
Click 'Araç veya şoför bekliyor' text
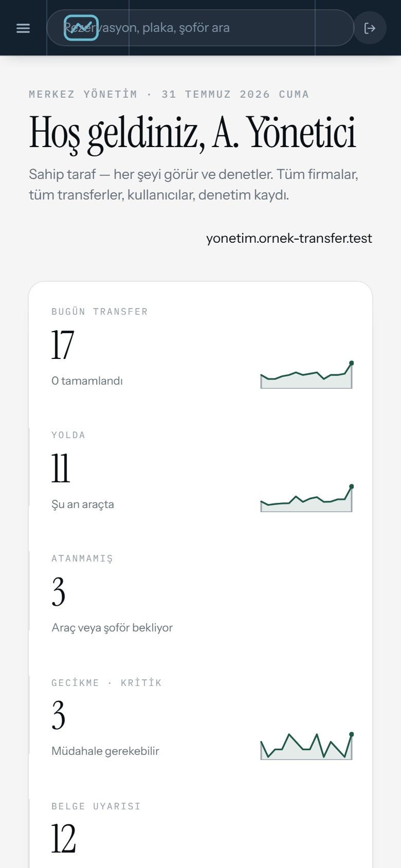coord(112,628)
